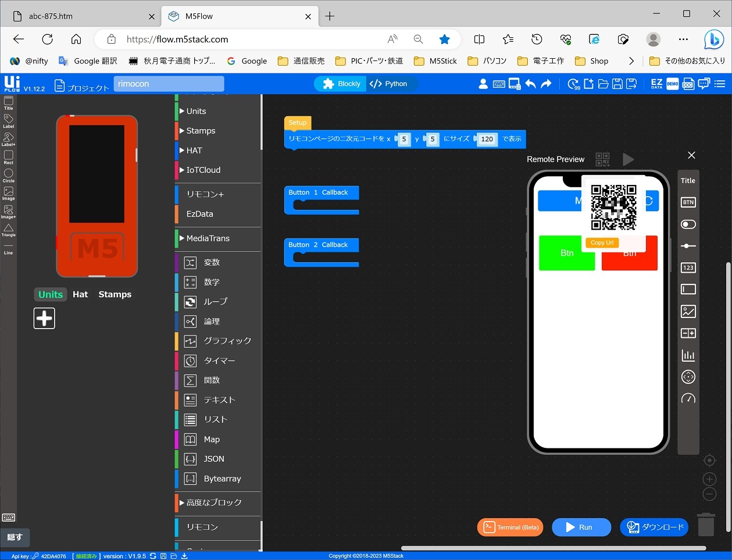Add a bar chart widget to remote
This screenshot has width=732, height=560.
click(688, 355)
